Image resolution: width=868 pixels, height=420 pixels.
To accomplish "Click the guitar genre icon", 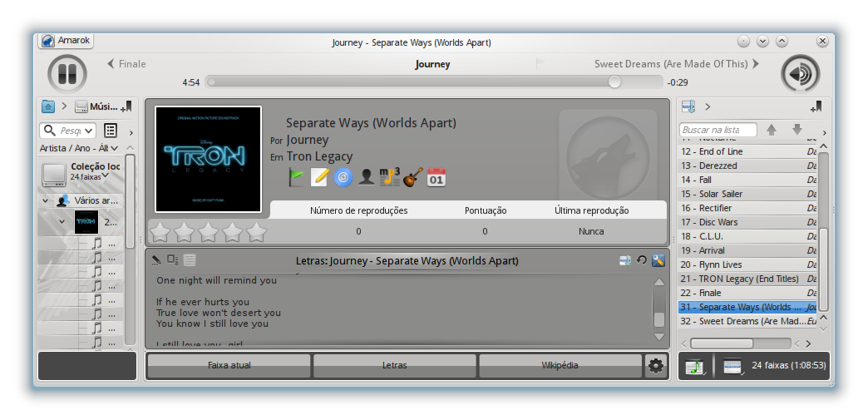I will pos(412,177).
